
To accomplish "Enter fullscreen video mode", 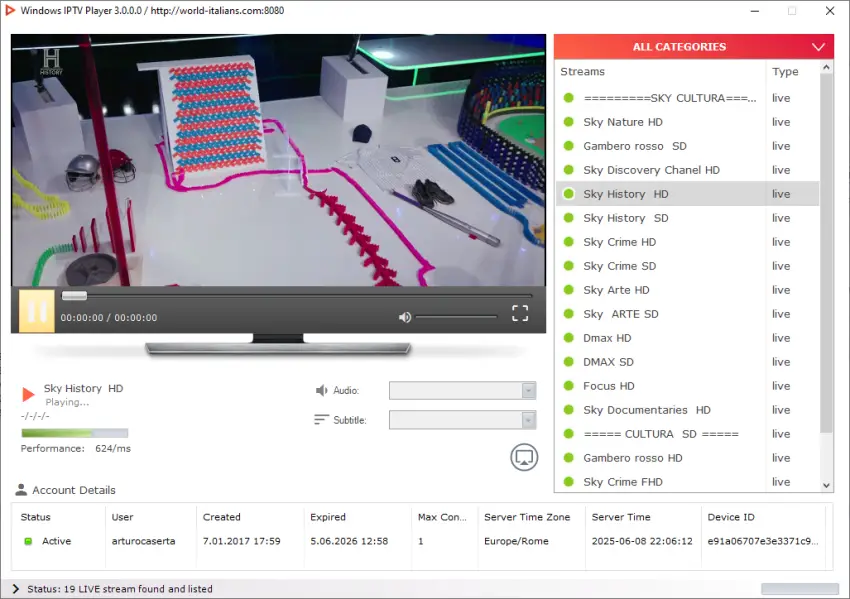I will pyautogui.click(x=520, y=313).
